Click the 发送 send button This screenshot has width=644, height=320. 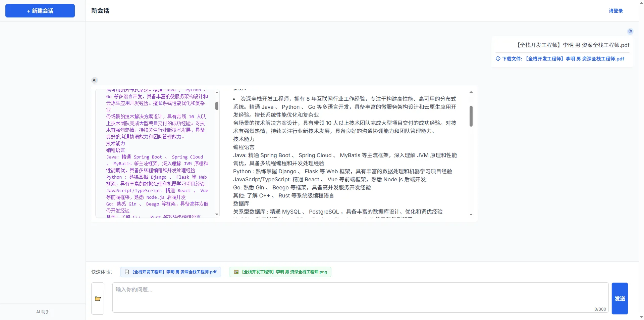(620, 299)
